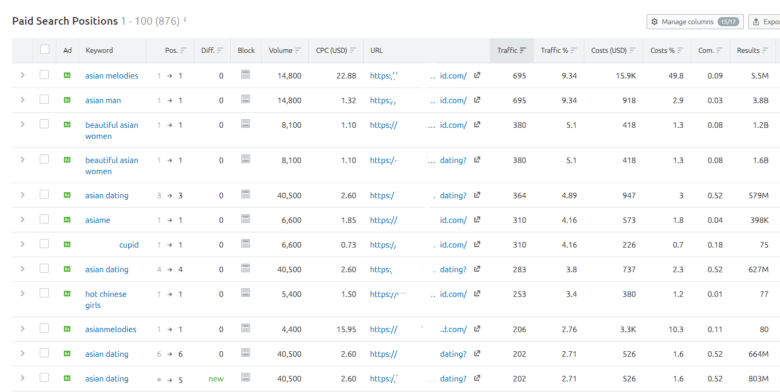
Task: Expand the hot chinese girls row
Action: point(22,294)
